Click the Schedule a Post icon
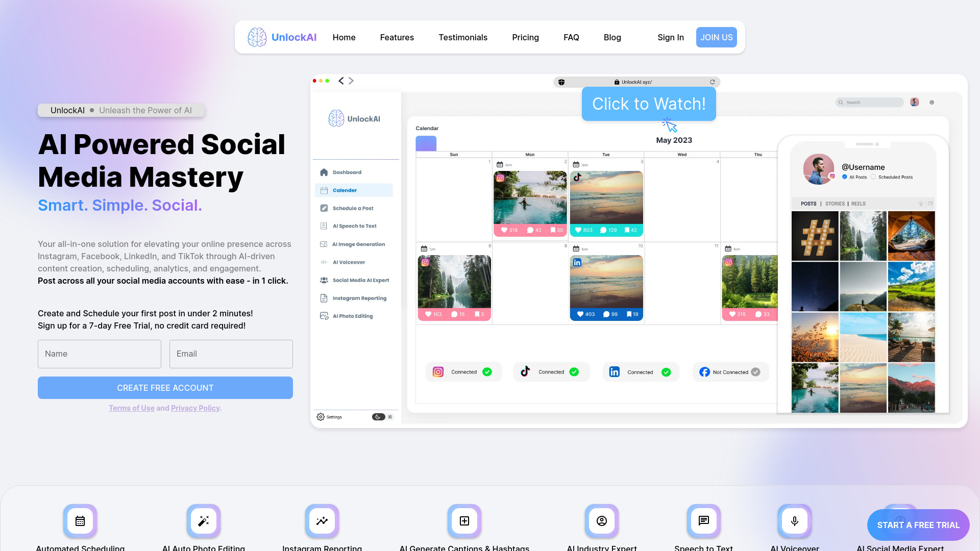980x551 pixels. [x=323, y=208]
